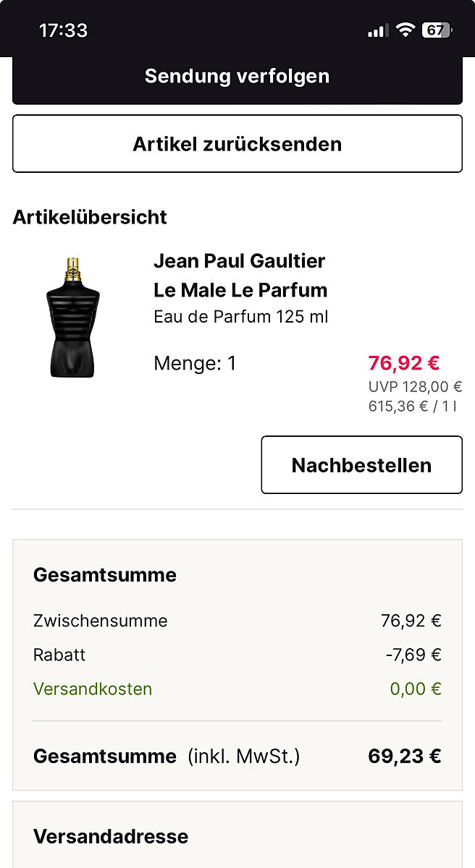Tap the cellular signal bars icon
This screenshot has width=475, height=868.
coord(377,31)
